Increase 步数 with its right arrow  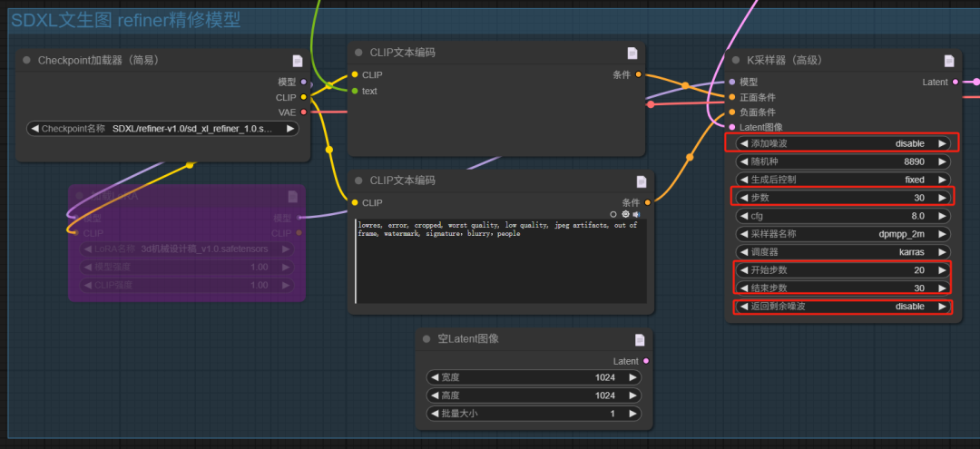[942, 198]
